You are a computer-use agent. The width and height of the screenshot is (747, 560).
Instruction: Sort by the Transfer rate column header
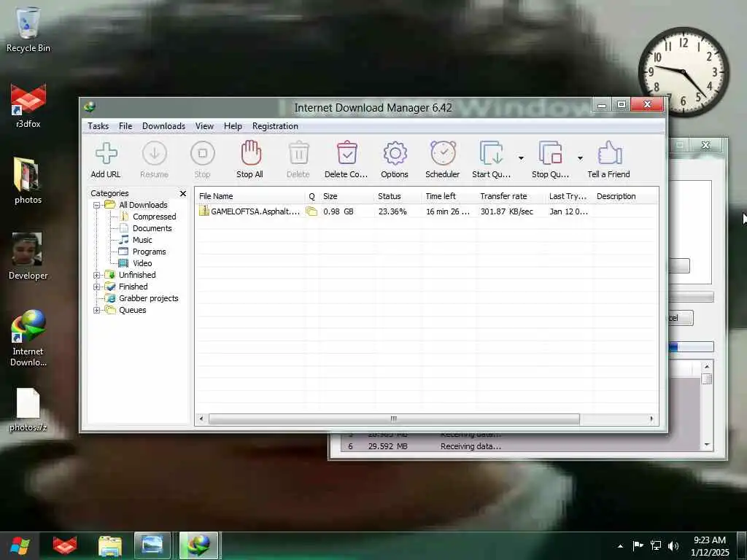click(511, 196)
